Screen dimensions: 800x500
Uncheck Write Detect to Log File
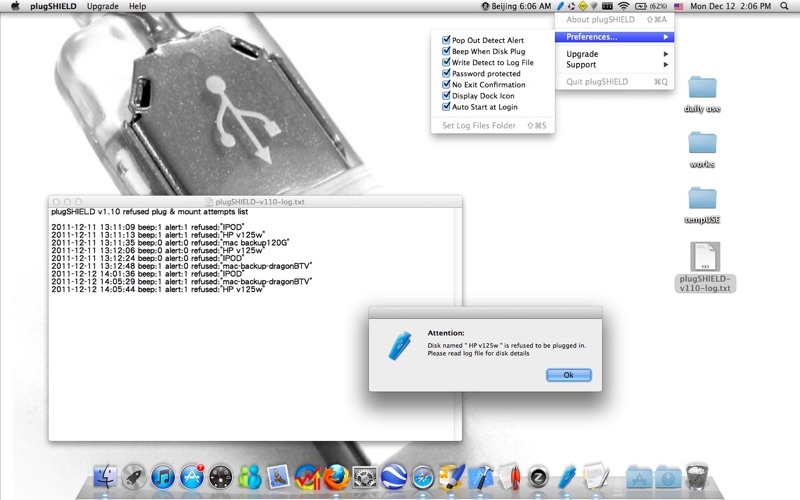446,62
